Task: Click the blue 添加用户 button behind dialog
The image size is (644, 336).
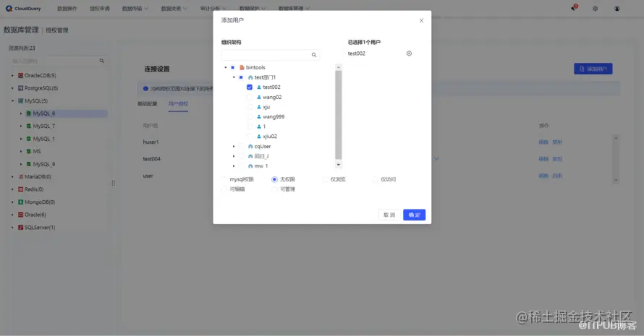Action: tap(593, 69)
